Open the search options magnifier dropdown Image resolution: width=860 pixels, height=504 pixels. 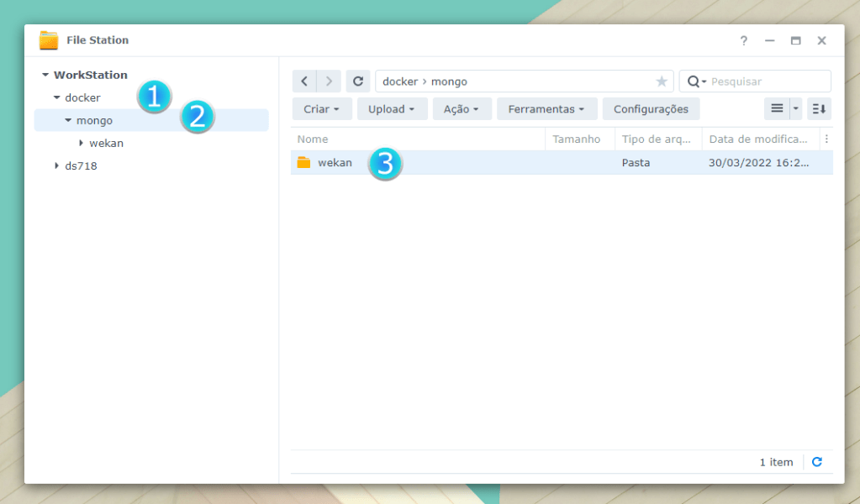tap(696, 81)
